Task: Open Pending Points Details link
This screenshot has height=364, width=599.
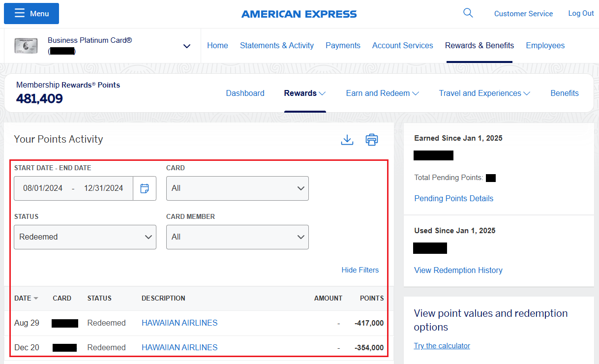Action: pos(454,199)
